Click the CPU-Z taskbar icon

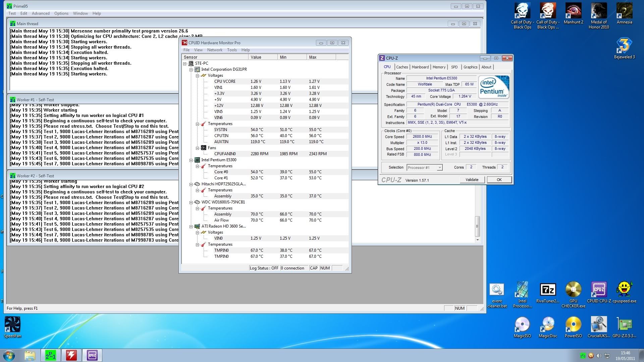(92, 355)
